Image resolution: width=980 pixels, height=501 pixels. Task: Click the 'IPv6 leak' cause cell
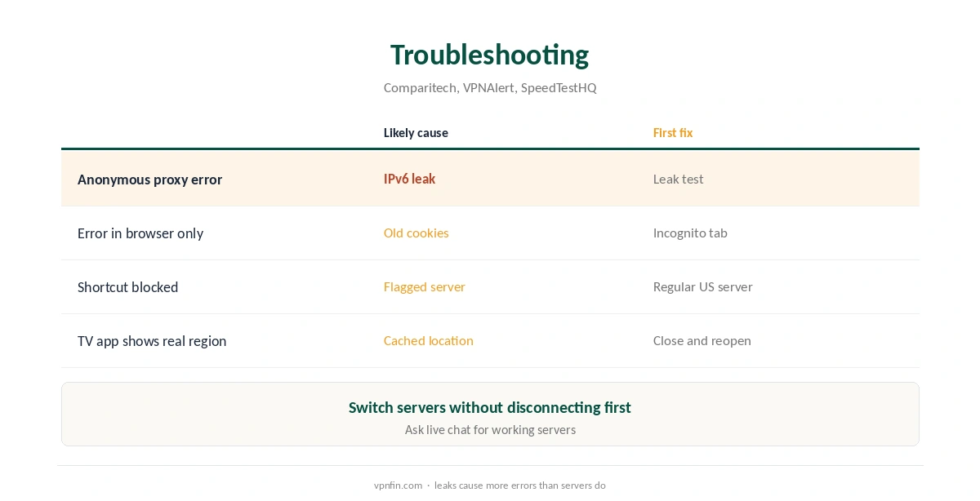point(409,179)
